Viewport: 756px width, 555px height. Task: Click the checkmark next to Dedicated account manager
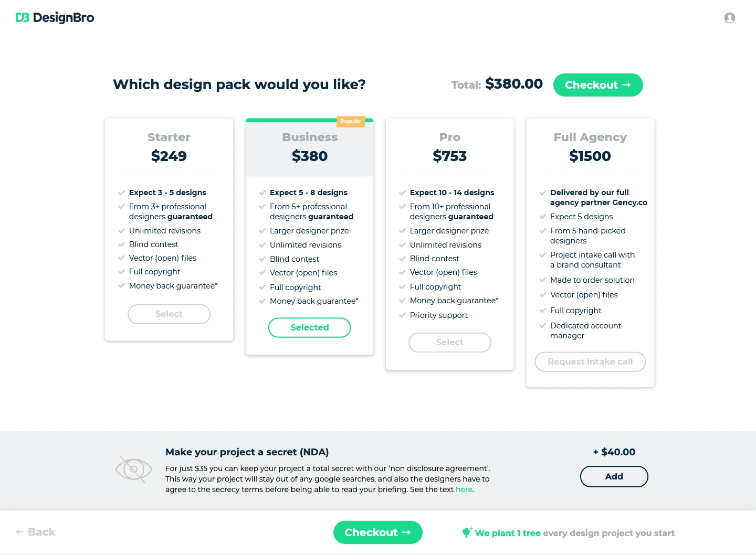542,325
